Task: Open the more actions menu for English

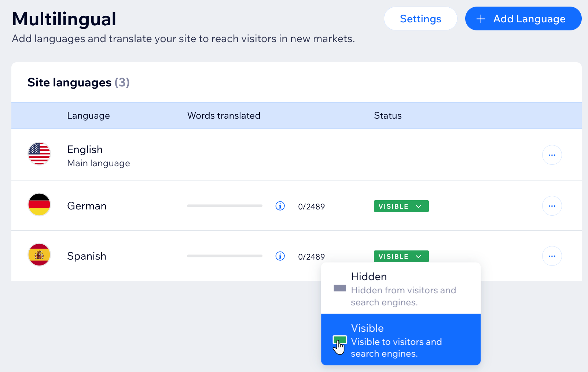Action: pyautogui.click(x=552, y=155)
